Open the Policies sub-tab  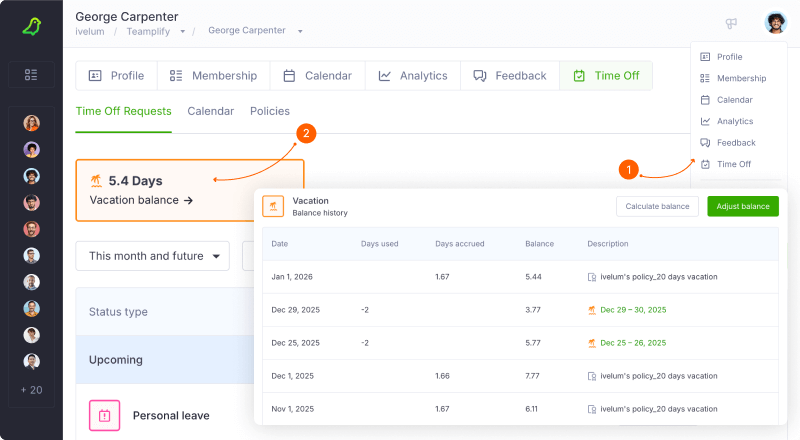tap(269, 111)
